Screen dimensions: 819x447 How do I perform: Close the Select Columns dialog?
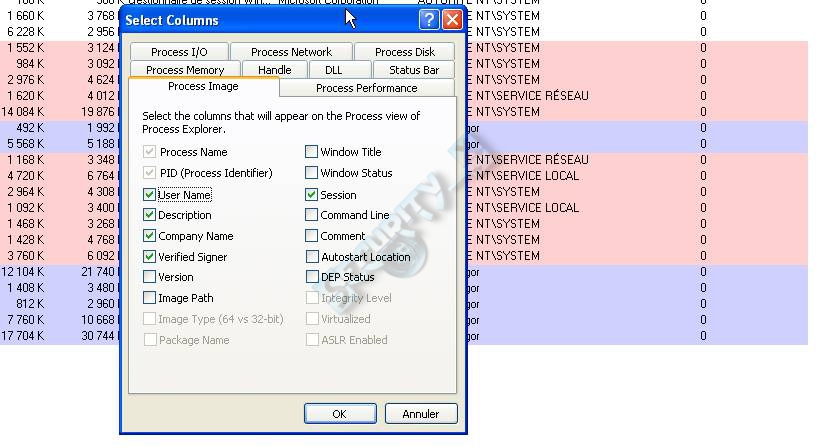(x=452, y=20)
